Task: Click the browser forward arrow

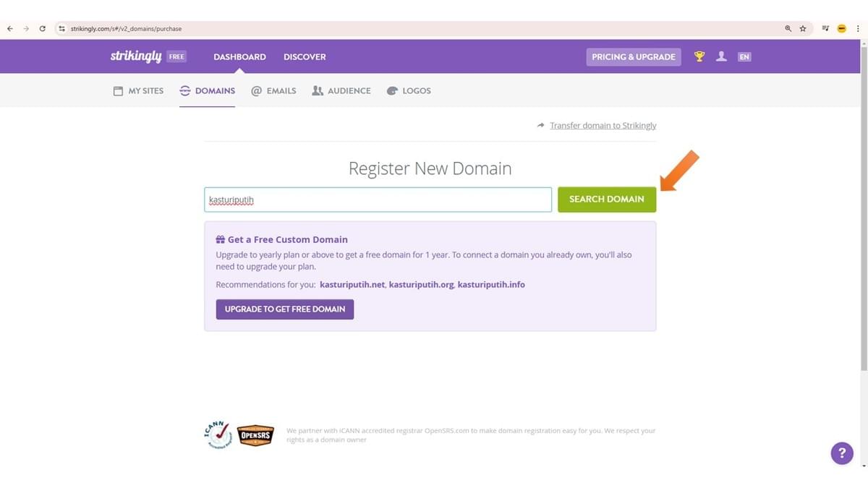Action: 26,29
